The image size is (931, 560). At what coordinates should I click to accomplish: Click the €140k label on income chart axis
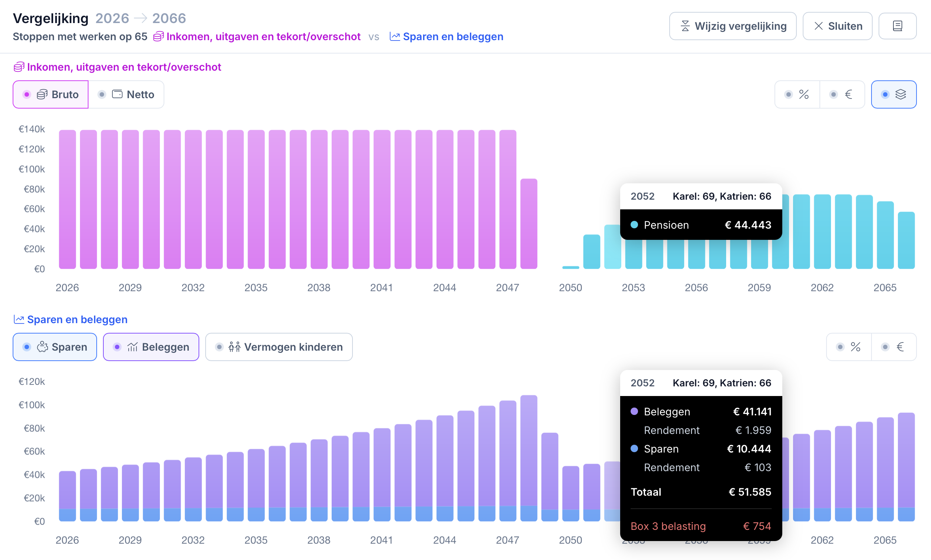pos(32,129)
